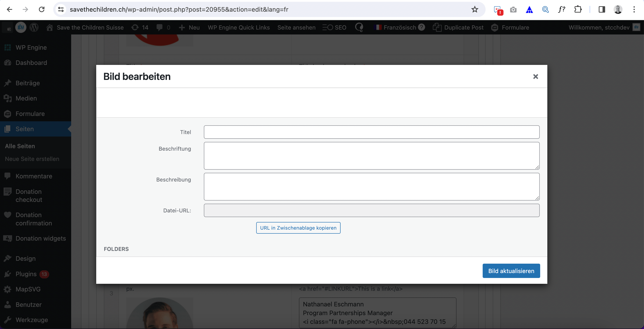
Task: Open the Chrome profile avatar
Action: (618, 9)
